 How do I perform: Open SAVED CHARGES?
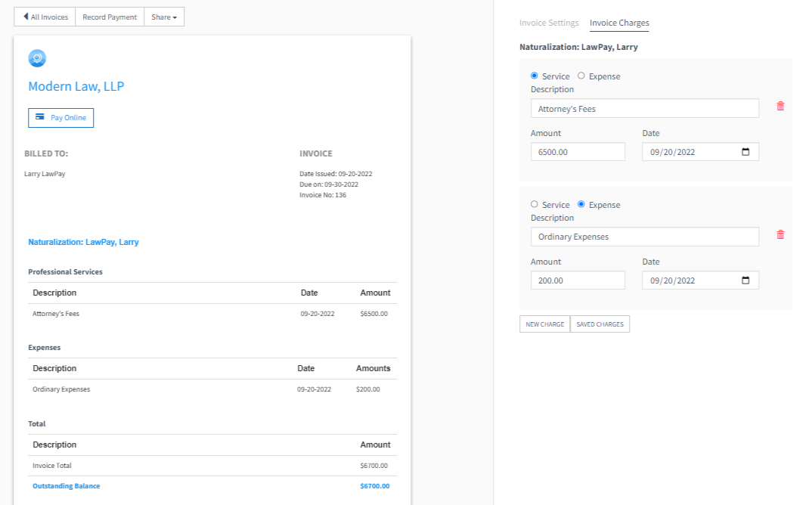(x=600, y=324)
